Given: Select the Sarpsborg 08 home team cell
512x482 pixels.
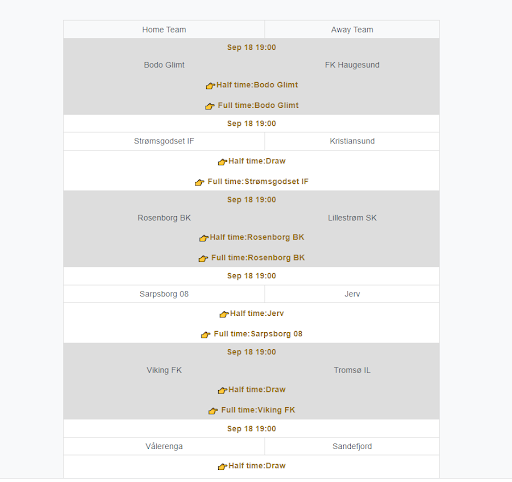Looking at the screenshot, I should tap(164, 294).
